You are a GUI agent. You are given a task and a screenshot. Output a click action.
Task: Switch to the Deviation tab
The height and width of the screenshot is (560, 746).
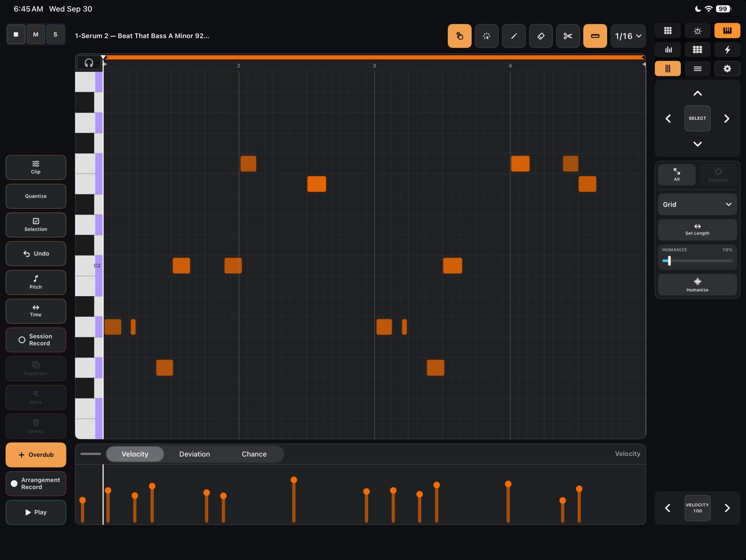point(194,454)
